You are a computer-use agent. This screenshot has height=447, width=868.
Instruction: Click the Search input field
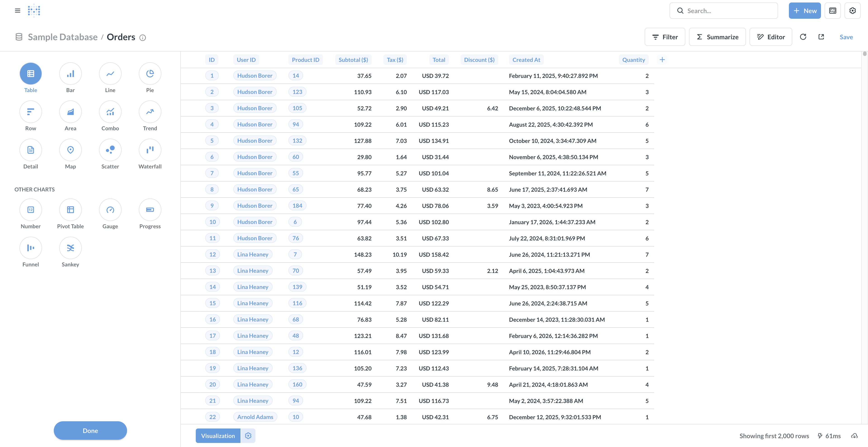pyautogui.click(x=728, y=11)
